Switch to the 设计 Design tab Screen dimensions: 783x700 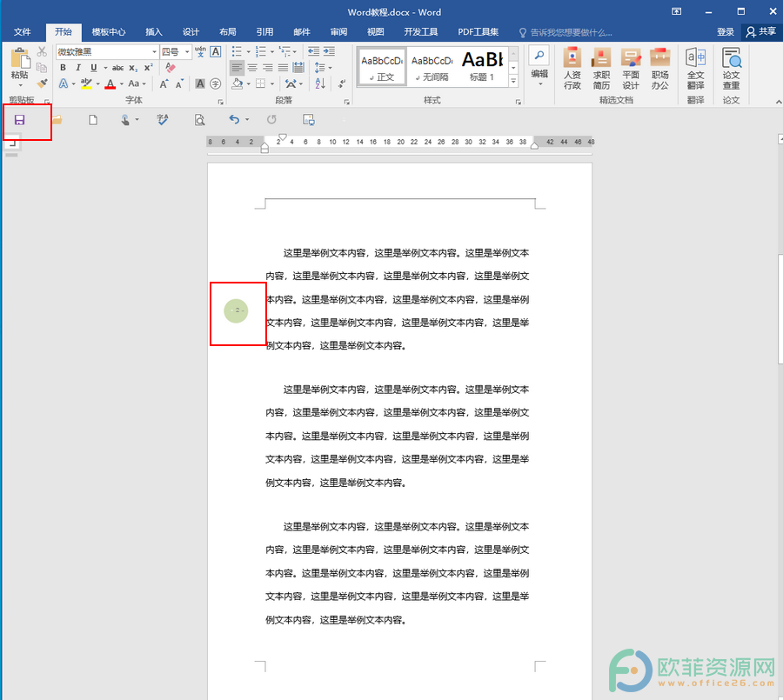coord(191,32)
